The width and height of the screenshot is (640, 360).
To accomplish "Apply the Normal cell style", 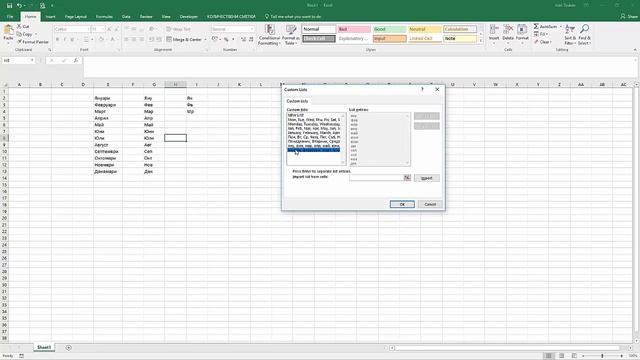I will coord(319,29).
